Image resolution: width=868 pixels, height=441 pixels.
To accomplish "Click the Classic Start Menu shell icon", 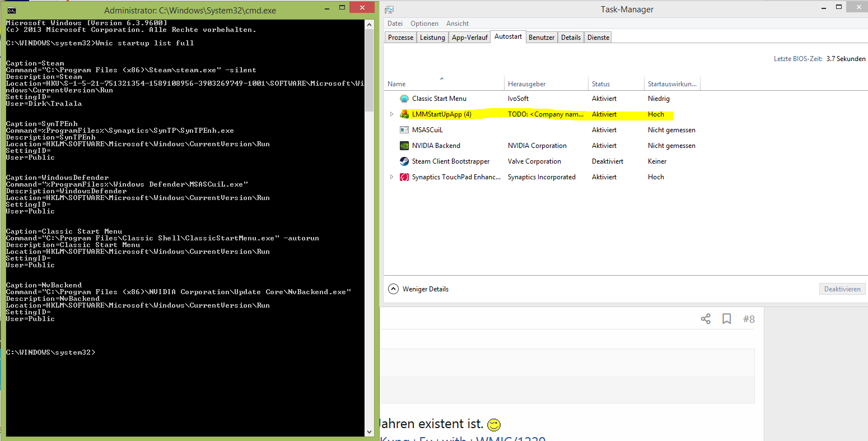I will click(x=404, y=99).
